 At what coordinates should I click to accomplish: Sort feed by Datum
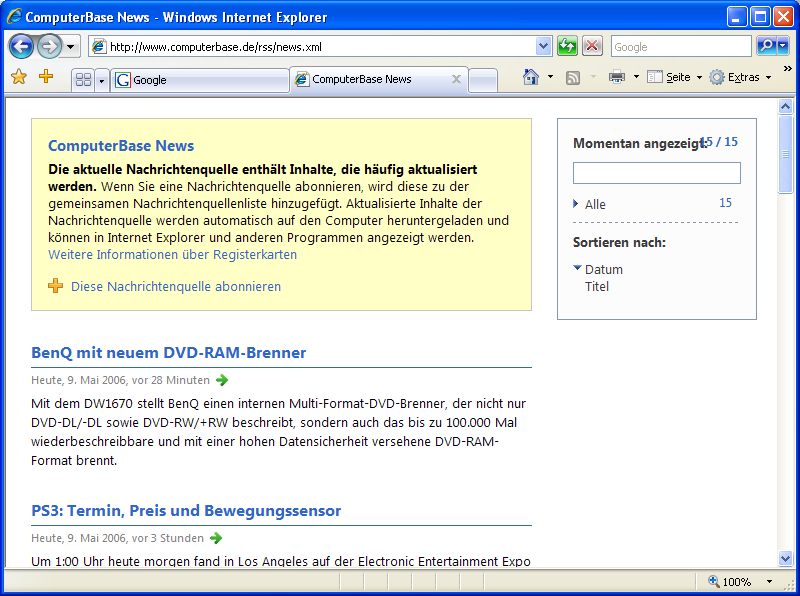coord(604,269)
